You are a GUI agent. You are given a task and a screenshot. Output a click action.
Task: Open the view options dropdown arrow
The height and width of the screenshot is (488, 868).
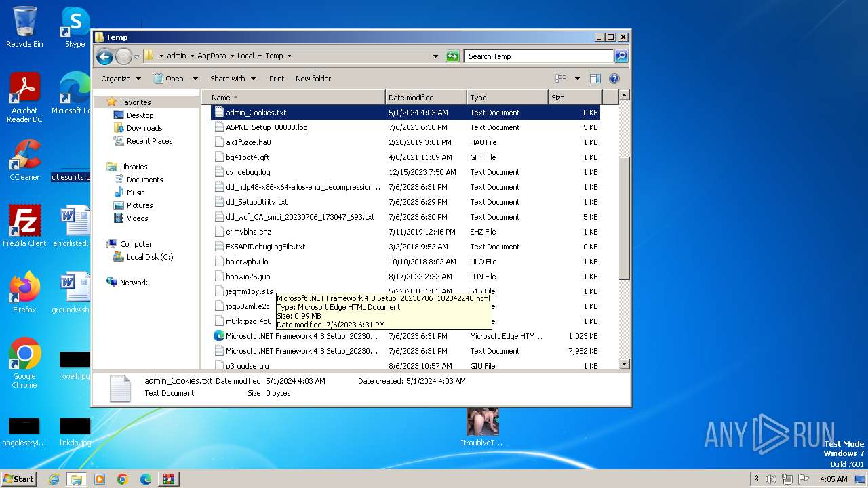point(577,79)
